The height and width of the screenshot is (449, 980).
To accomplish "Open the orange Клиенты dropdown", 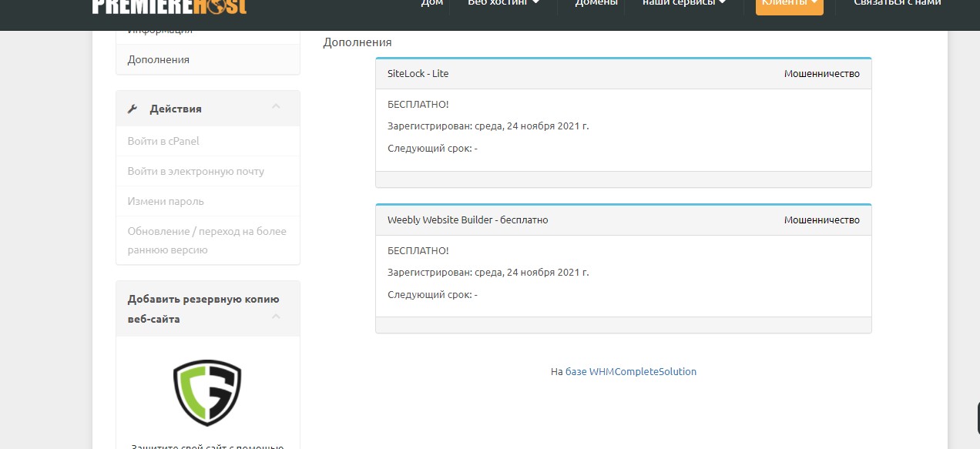I will tap(789, 3).
